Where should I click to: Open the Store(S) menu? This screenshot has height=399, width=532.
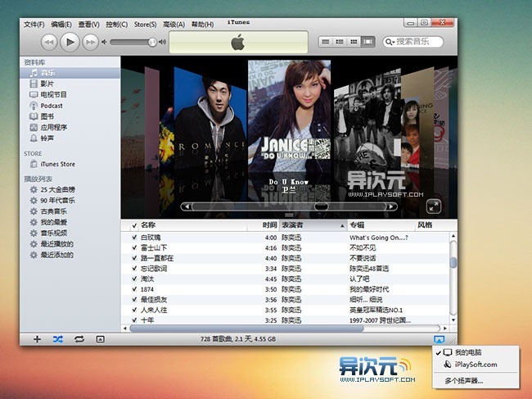pyautogui.click(x=145, y=25)
